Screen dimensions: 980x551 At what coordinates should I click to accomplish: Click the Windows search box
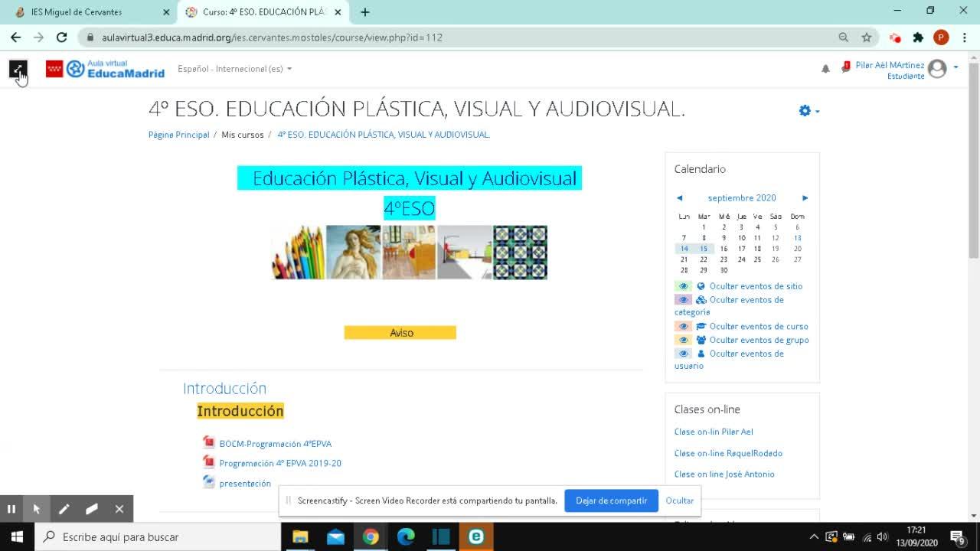(x=158, y=537)
